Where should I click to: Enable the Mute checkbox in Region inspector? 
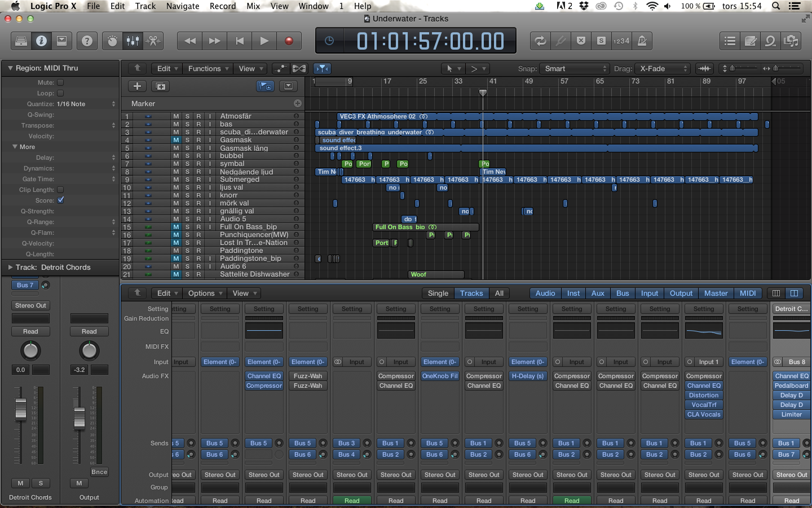tap(60, 82)
